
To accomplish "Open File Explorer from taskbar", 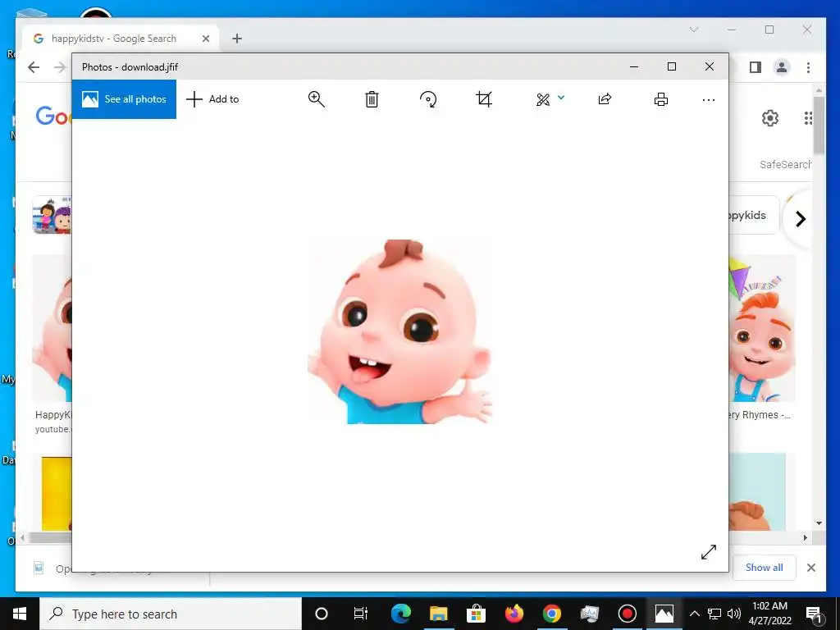I will click(438, 614).
